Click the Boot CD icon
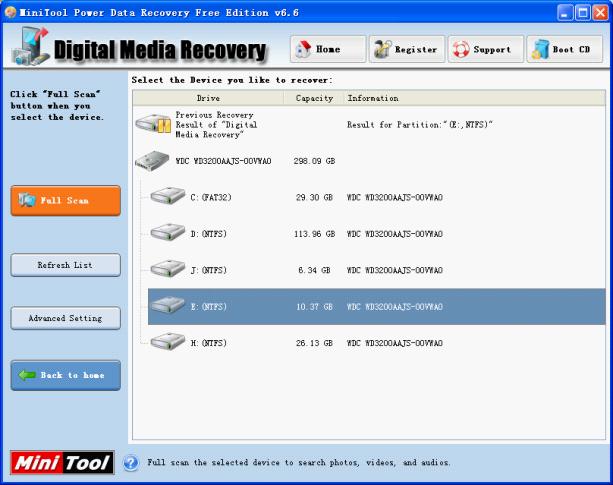This screenshot has width=613, height=485. point(540,49)
